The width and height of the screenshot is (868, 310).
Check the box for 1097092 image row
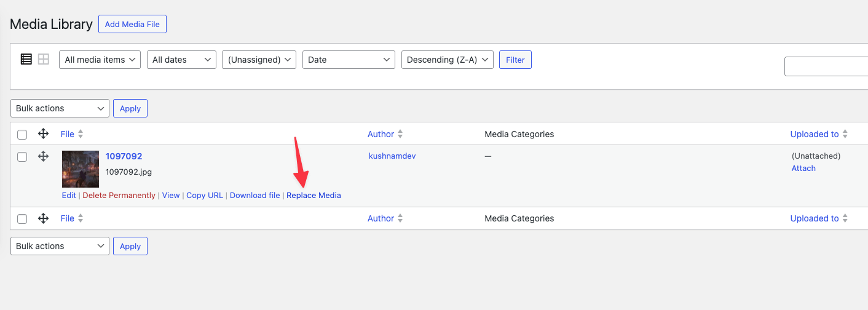(x=22, y=157)
